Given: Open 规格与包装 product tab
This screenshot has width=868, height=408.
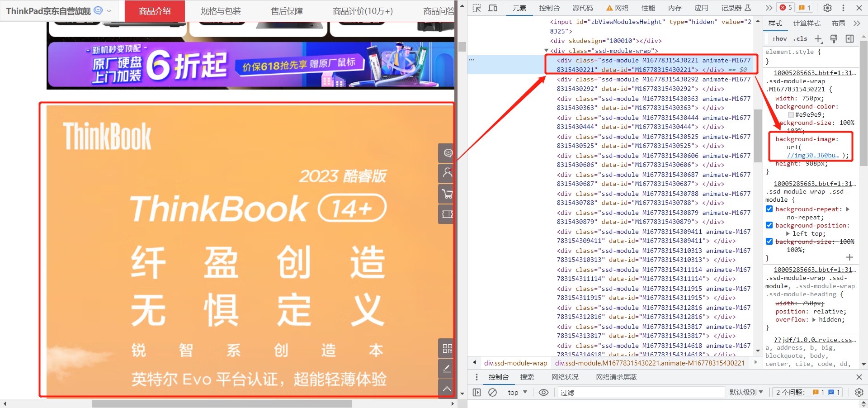Looking at the screenshot, I should [x=221, y=11].
